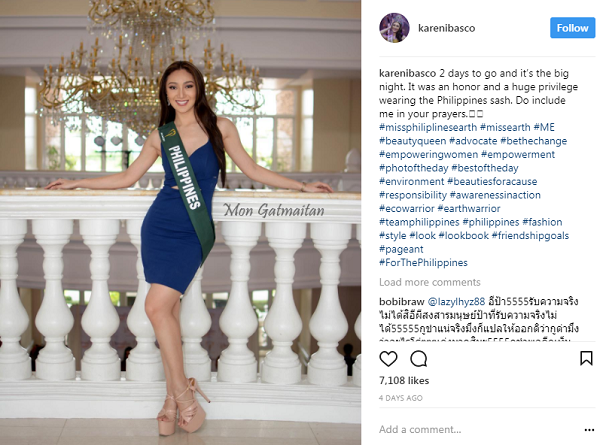
Task: Click the main post photo
Action: (x=180, y=222)
